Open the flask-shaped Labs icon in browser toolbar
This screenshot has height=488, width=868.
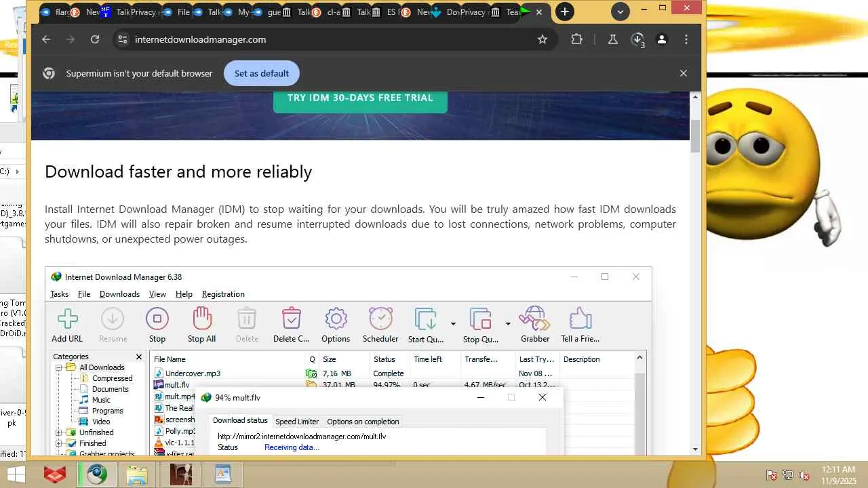[613, 39]
